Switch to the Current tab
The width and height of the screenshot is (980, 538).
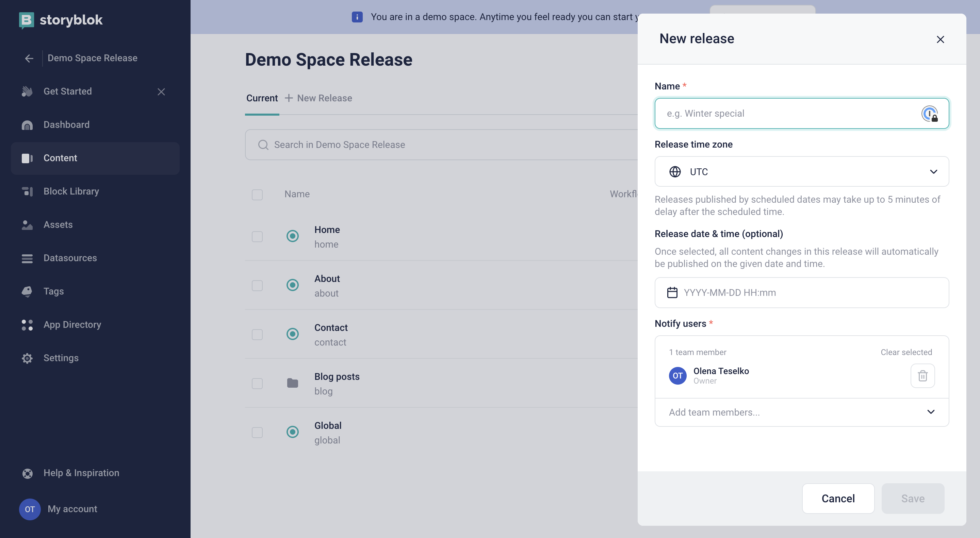tap(262, 98)
